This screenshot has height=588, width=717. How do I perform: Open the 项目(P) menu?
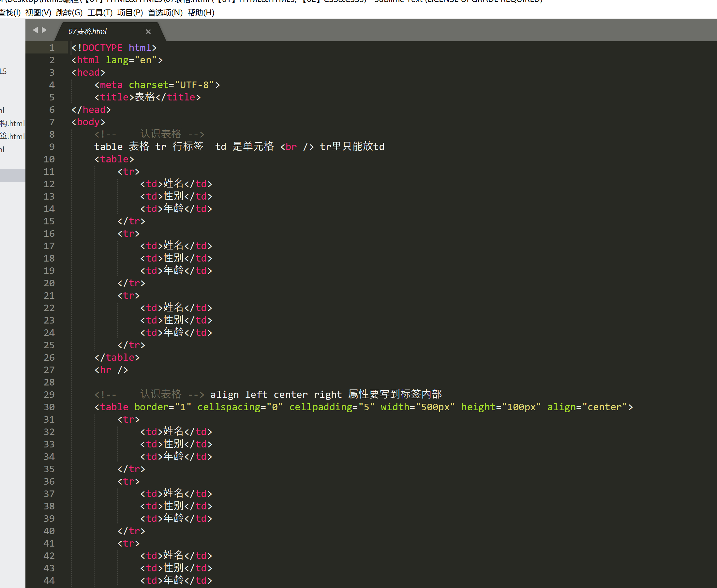(x=130, y=13)
